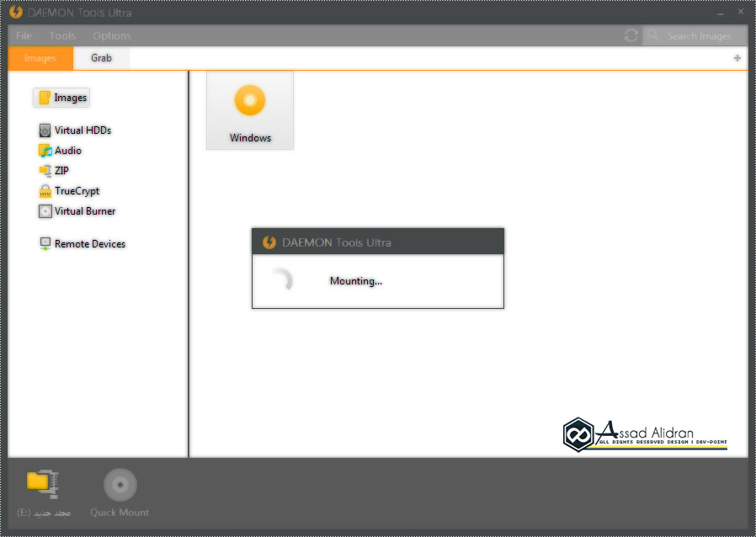Viewport: 756px width, 537px height.
Task: Open the File menu
Action: pos(24,35)
